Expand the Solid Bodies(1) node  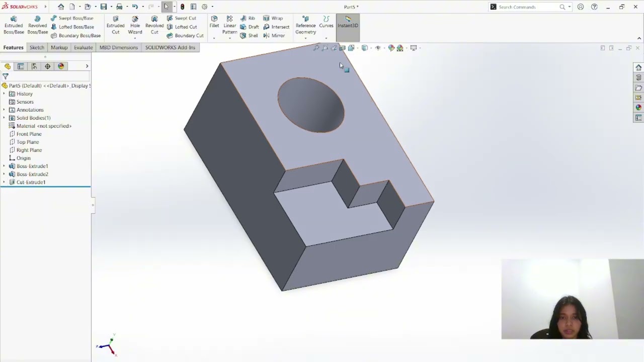point(4,118)
